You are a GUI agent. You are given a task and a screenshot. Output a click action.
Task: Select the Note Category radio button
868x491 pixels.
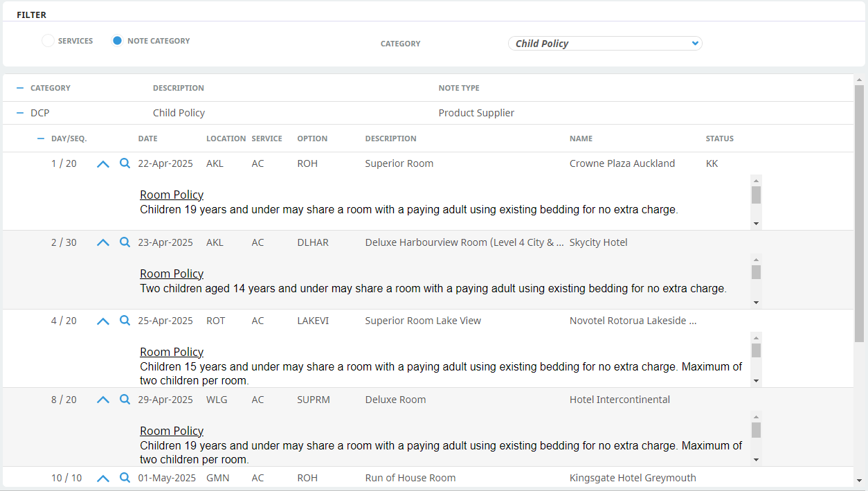coord(117,41)
